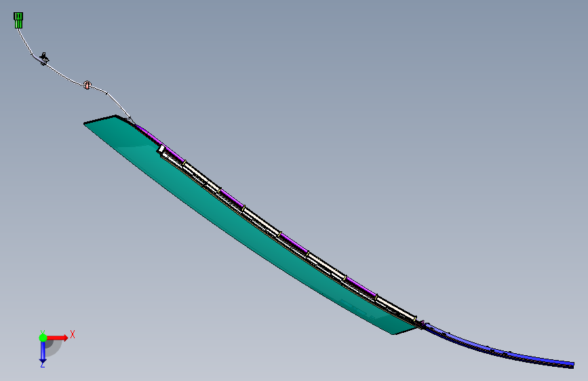Select the black clip on the wire

coord(44,59)
